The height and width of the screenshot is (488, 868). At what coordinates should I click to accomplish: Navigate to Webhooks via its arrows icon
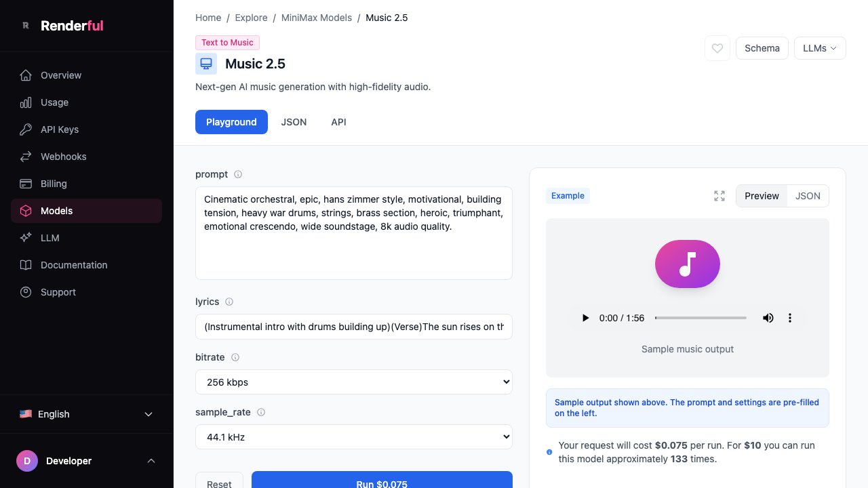(x=25, y=157)
